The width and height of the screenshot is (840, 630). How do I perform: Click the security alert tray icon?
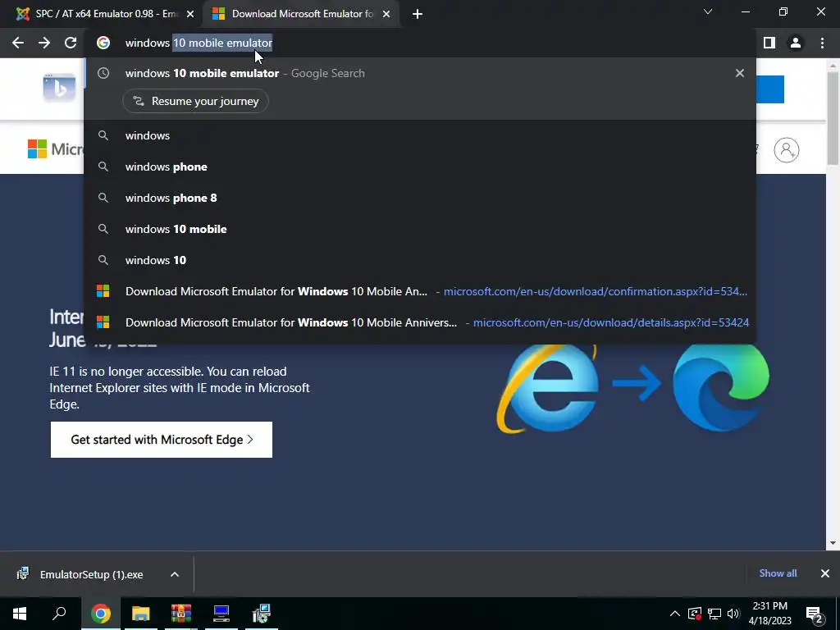(694, 614)
